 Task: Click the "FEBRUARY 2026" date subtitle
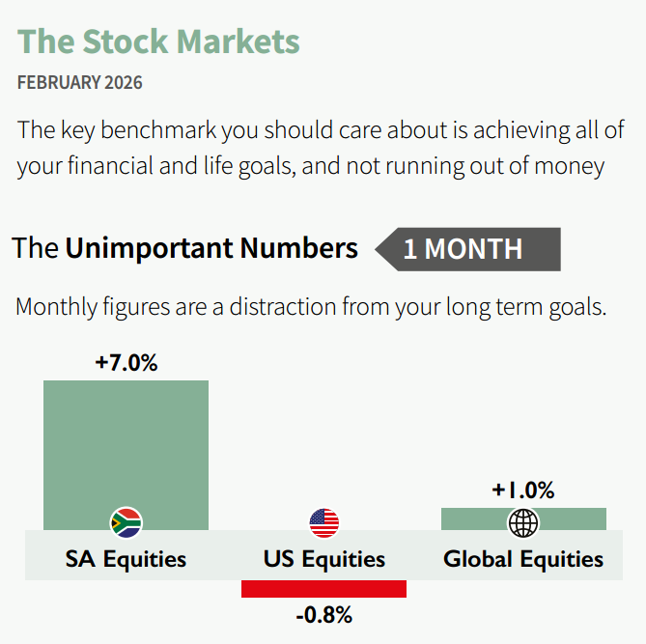pos(79,83)
